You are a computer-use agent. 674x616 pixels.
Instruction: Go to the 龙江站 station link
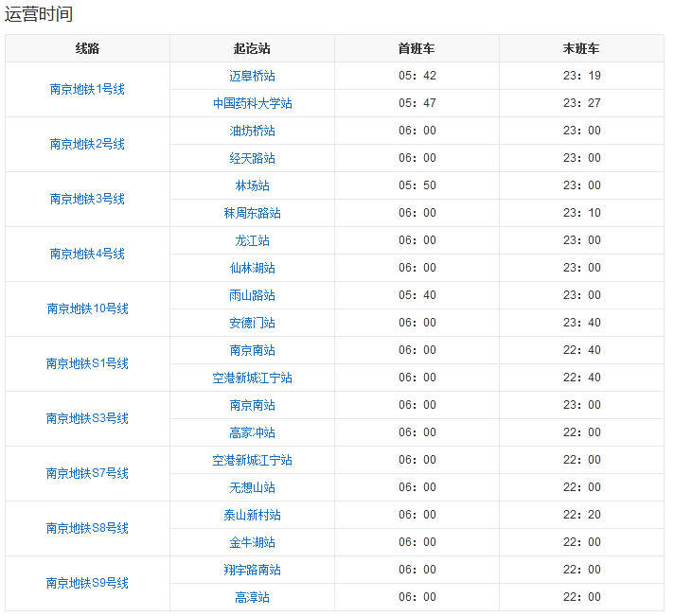click(x=252, y=241)
